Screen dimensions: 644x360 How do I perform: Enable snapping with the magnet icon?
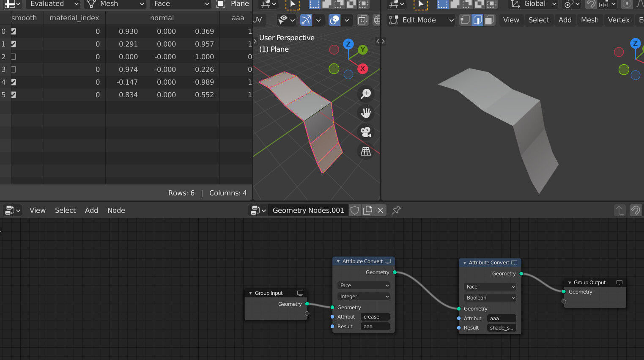pyautogui.click(x=590, y=5)
